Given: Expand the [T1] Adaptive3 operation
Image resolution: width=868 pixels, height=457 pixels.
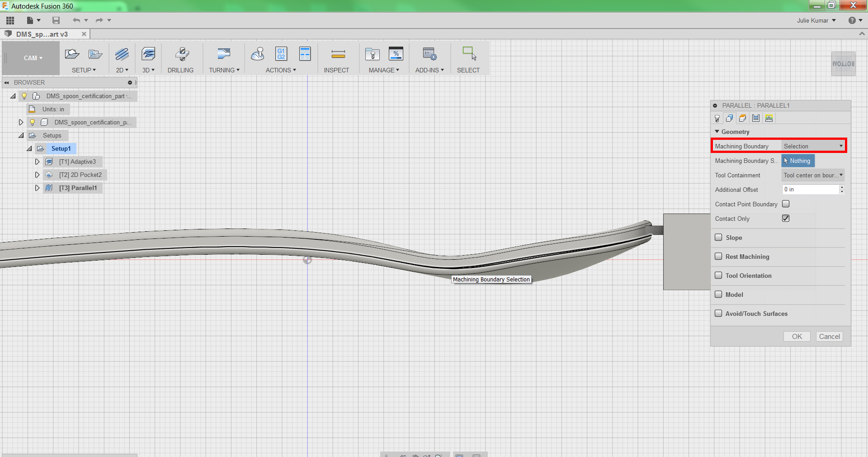Looking at the screenshot, I should click(x=37, y=162).
